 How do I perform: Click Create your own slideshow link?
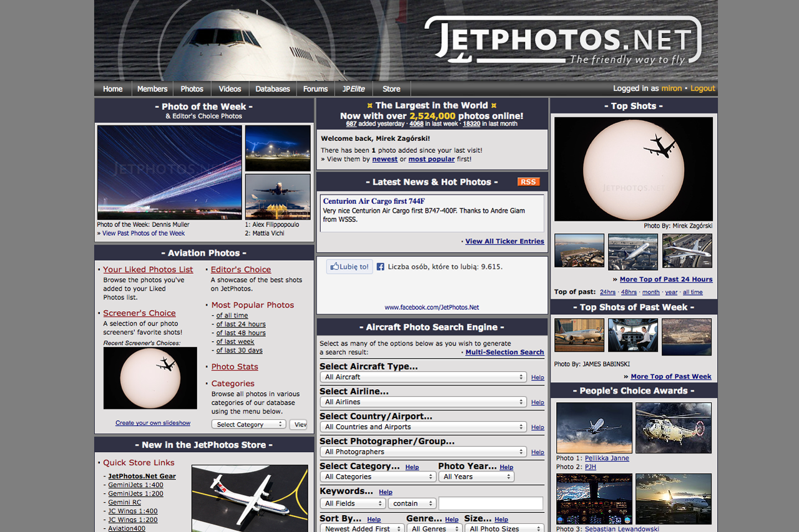pos(153,423)
